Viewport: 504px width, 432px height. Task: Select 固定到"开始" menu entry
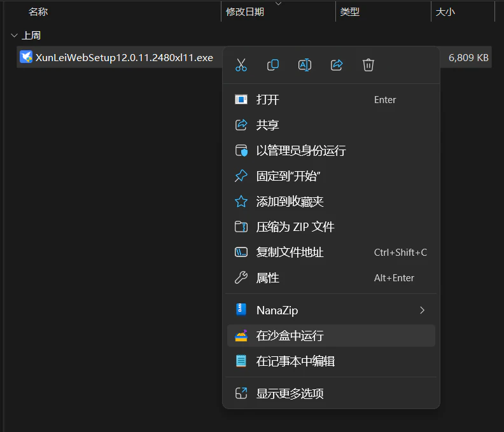click(x=331, y=176)
